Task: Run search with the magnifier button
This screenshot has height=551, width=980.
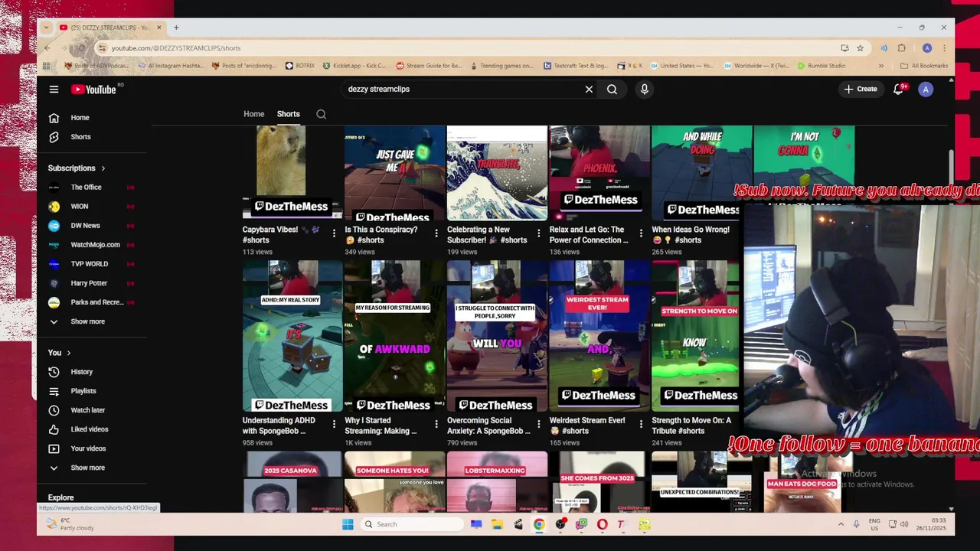Action: 612,90
